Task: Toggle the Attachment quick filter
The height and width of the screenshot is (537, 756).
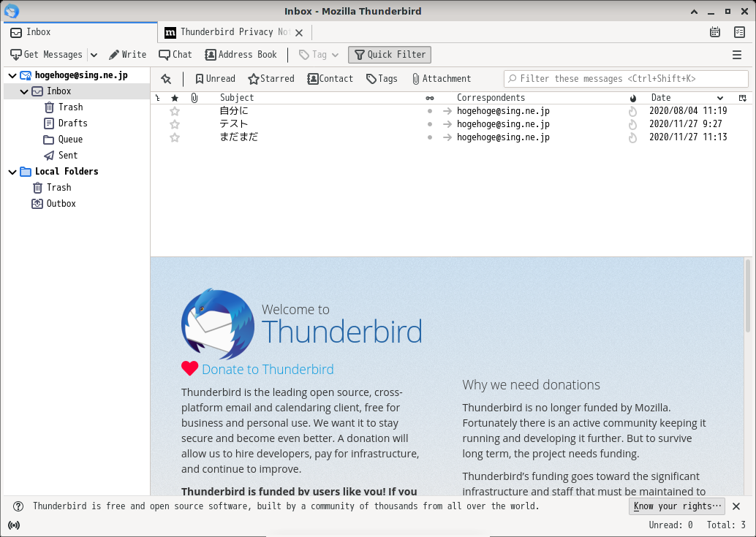Action: tap(441, 78)
